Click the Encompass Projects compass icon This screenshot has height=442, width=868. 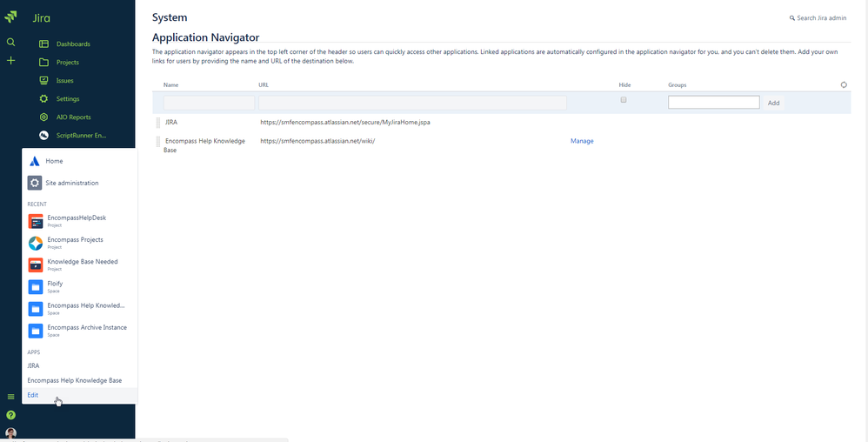coord(36,243)
